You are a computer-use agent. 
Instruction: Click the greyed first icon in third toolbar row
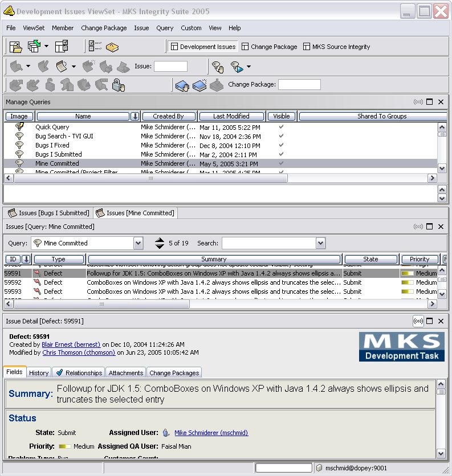point(16,85)
